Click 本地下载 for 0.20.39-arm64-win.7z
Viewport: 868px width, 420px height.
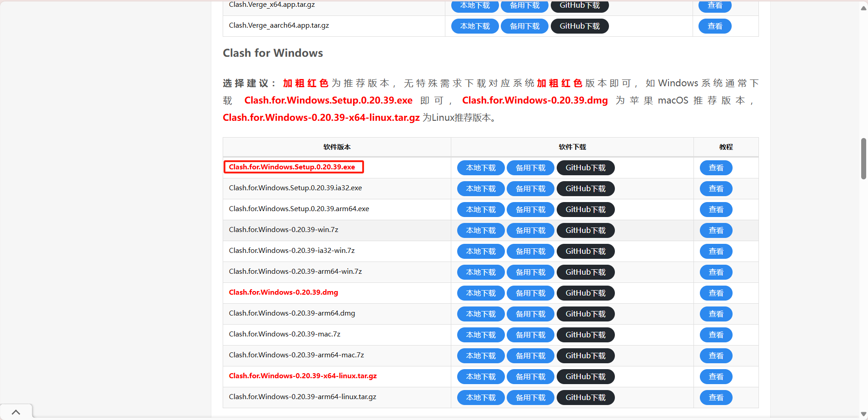[x=481, y=272]
